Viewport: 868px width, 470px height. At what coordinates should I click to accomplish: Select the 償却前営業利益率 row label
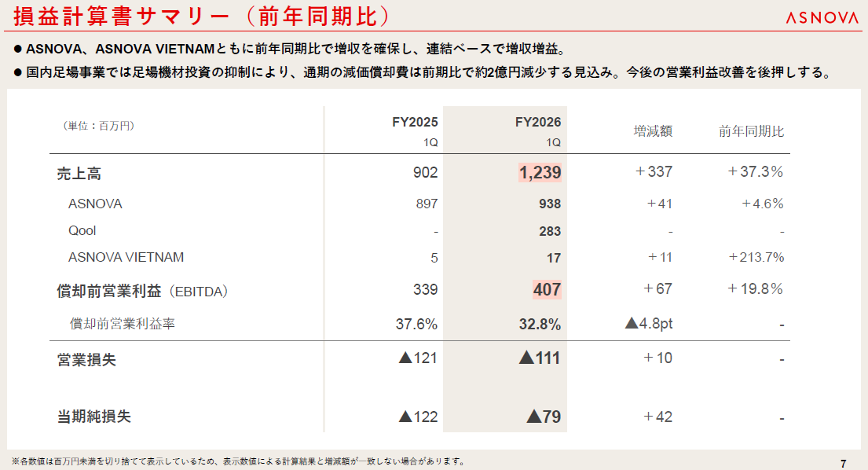click(123, 324)
